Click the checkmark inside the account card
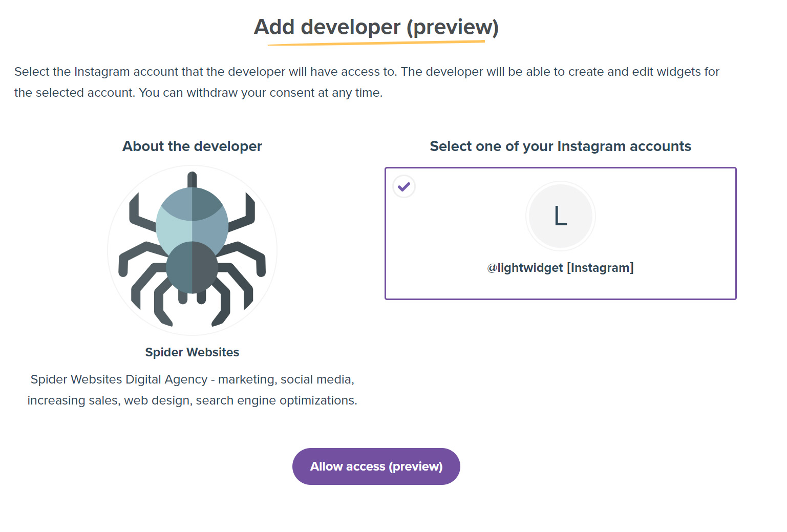This screenshot has width=787, height=532. [404, 186]
